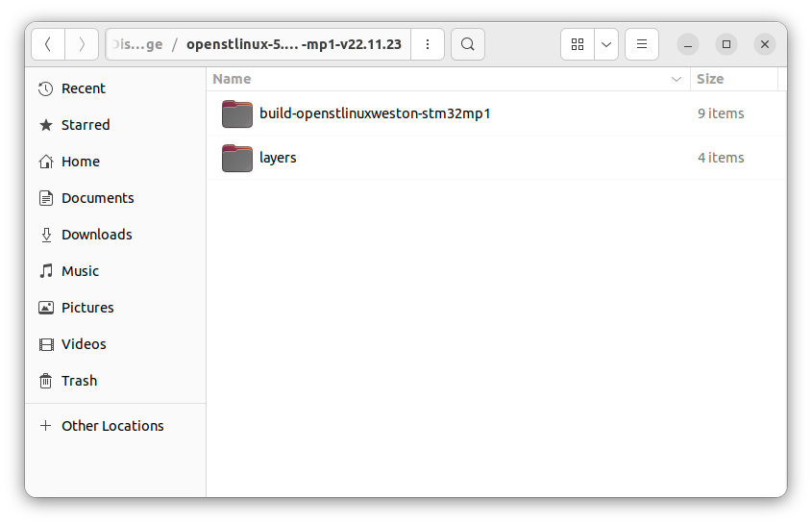Click the '9 items' size cell
812x525 pixels.
[721, 113]
